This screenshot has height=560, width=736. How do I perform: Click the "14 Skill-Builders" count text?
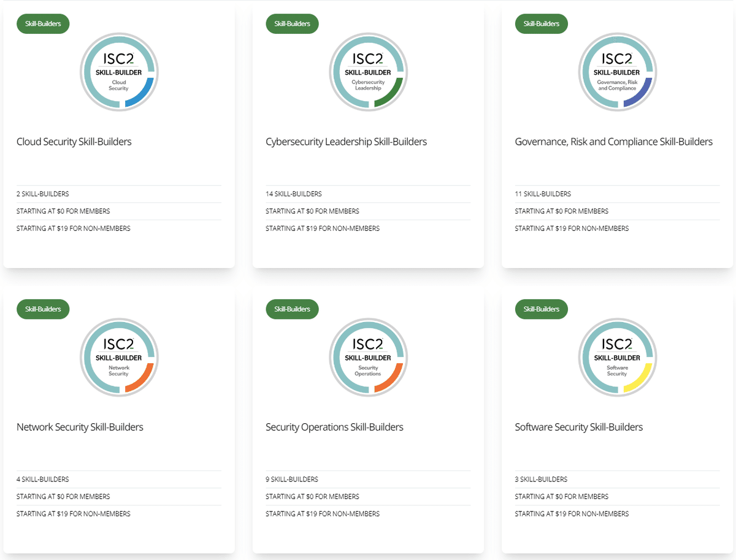(294, 194)
